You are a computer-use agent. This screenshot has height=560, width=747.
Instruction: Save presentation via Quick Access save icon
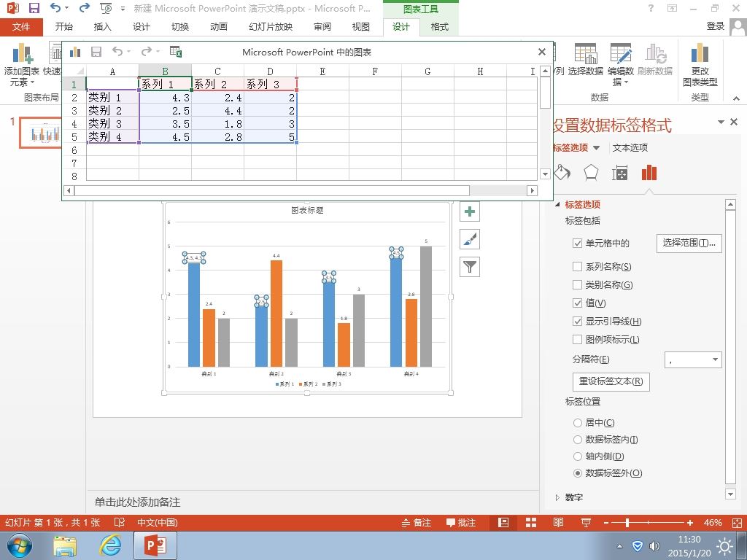pos(34,8)
